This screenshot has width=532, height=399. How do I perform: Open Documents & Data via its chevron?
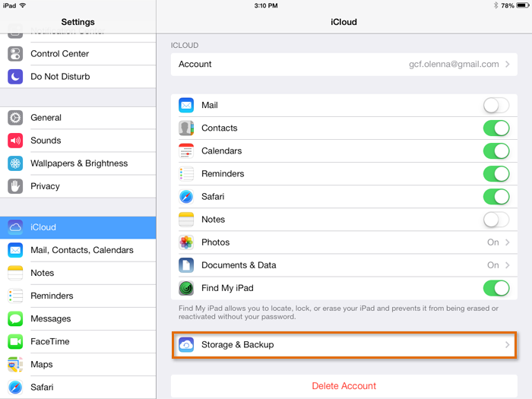(x=507, y=265)
